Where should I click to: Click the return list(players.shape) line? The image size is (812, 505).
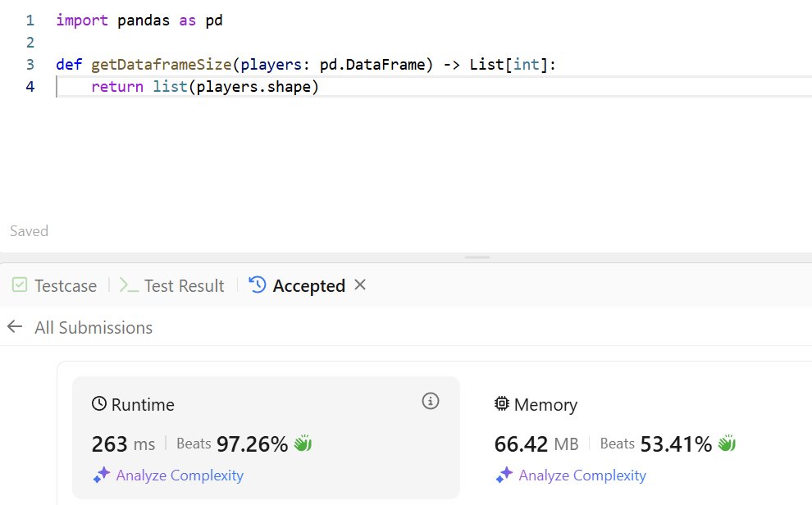point(205,86)
